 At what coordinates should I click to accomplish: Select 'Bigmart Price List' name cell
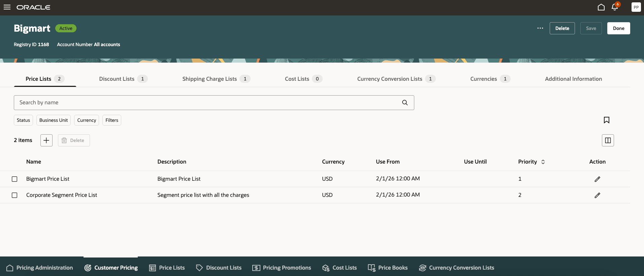tap(48, 179)
